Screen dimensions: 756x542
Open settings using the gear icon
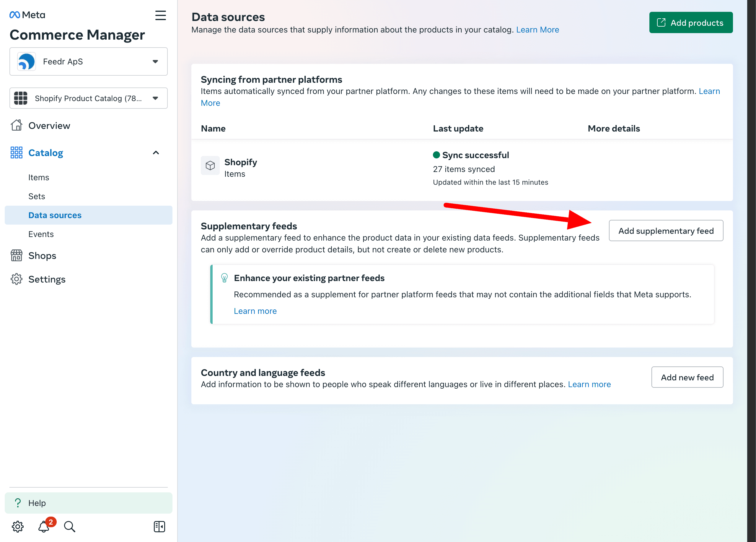(x=18, y=526)
